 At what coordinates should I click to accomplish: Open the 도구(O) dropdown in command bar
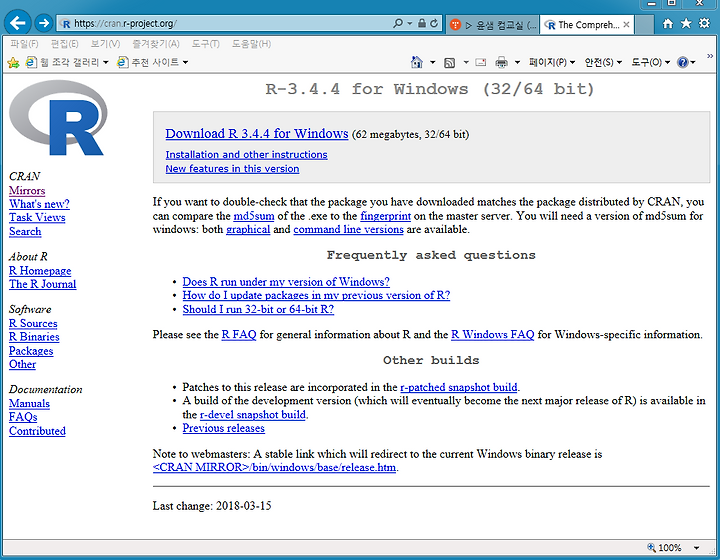[x=650, y=62]
